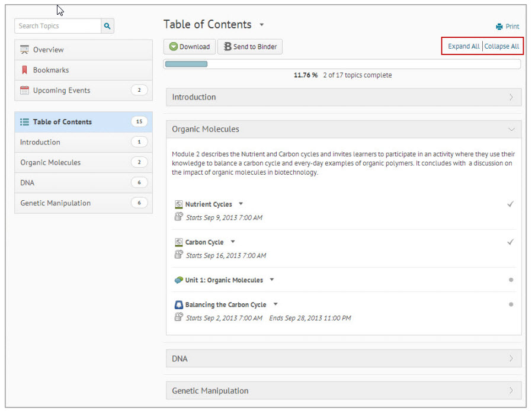The width and height of the screenshot is (532, 411).
Task: Click the Carbon Cycle topic icon
Action: (179, 242)
